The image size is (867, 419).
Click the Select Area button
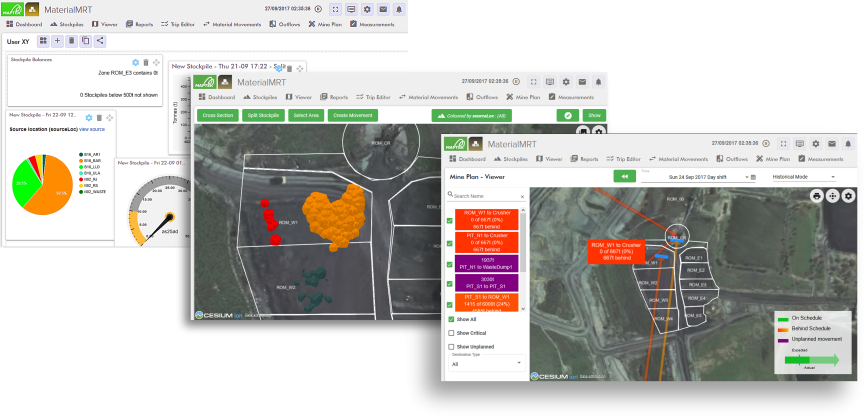306,116
